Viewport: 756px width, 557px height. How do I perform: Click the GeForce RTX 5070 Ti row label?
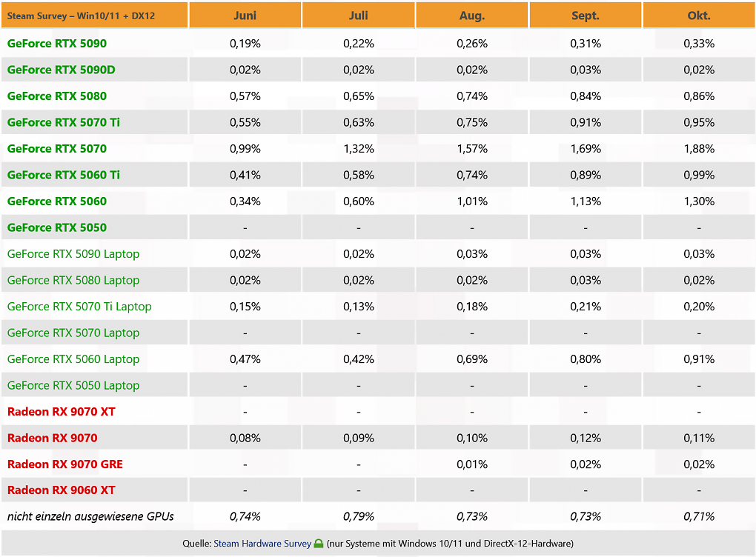pos(64,122)
